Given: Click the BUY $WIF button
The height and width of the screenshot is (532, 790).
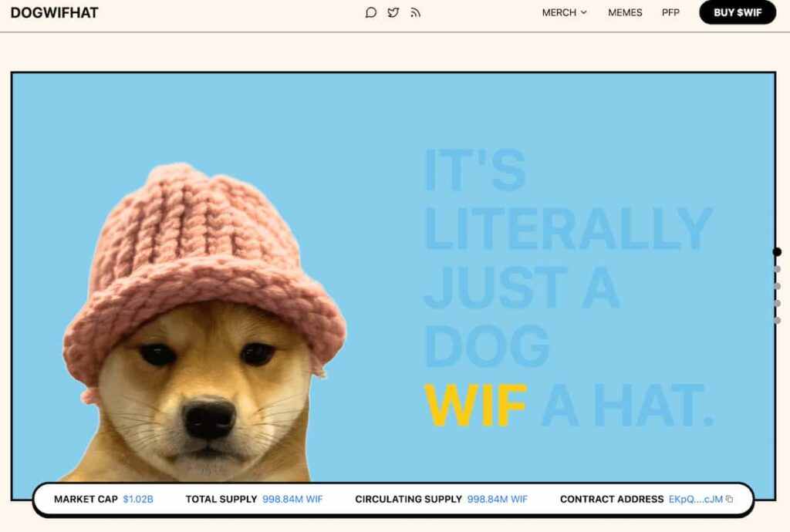Looking at the screenshot, I should point(738,12).
